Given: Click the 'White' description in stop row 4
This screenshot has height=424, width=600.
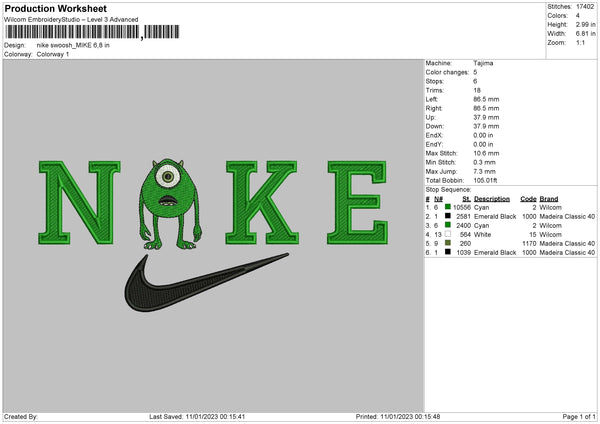Looking at the screenshot, I should (482, 235).
